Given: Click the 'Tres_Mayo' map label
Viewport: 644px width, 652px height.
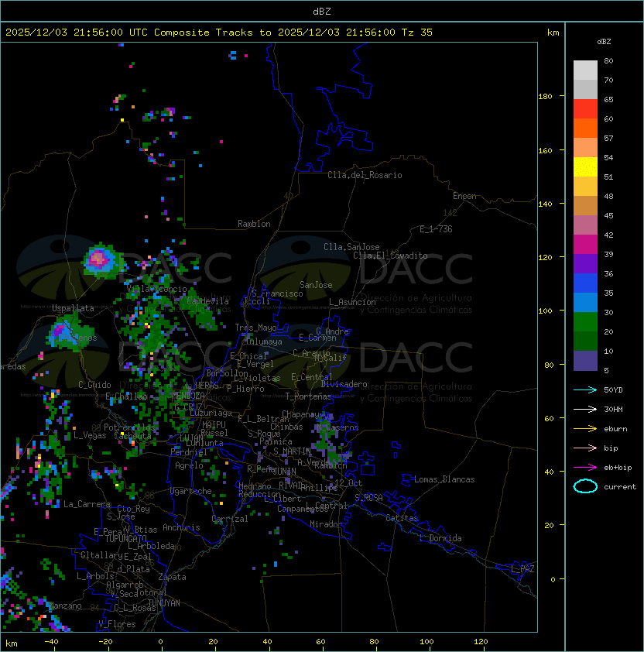Looking at the screenshot, I should tap(255, 328).
